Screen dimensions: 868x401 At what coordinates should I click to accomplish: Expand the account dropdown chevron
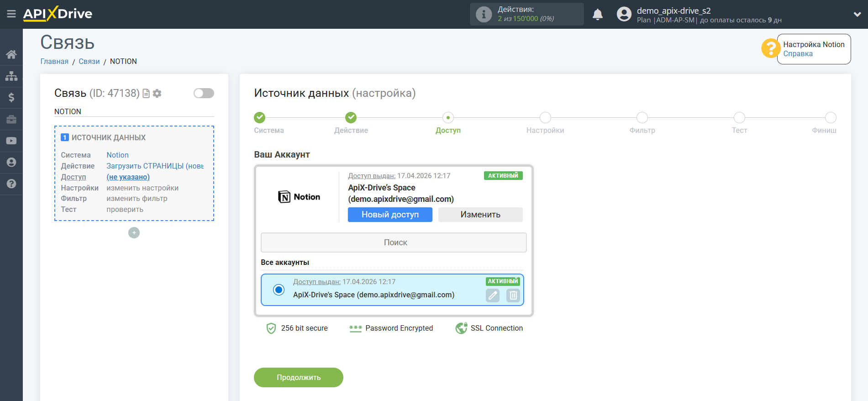(x=857, y=14)
